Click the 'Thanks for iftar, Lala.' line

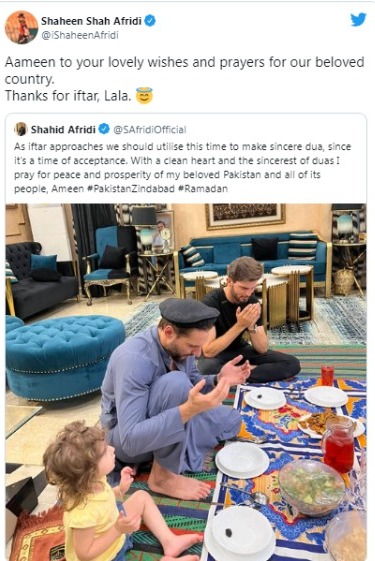click(x=68, y=96)
